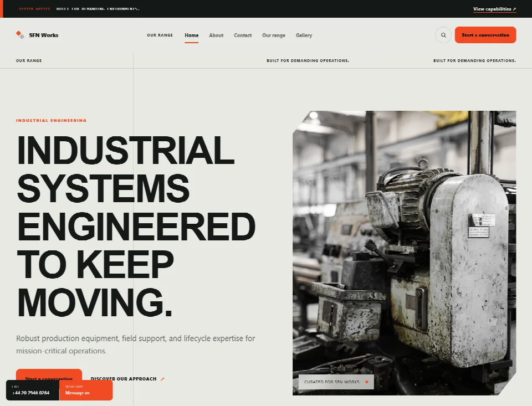Click the System Notice text in top bar

click(x=34, y=9)
